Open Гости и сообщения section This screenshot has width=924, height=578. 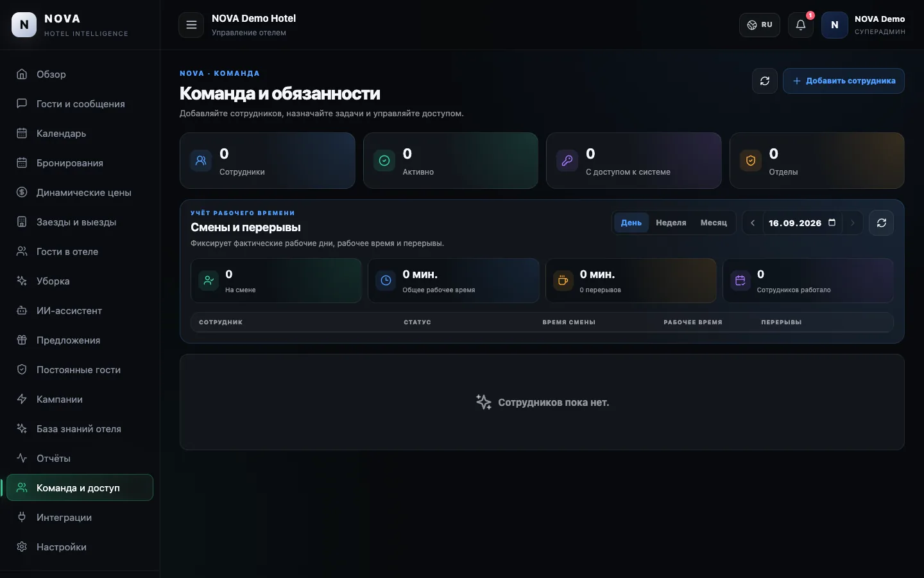(x=80, y=104)
